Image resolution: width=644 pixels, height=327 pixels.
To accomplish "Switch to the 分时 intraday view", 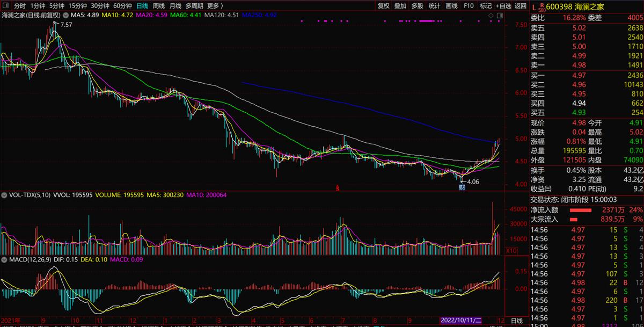I will [x=20, y=6].
